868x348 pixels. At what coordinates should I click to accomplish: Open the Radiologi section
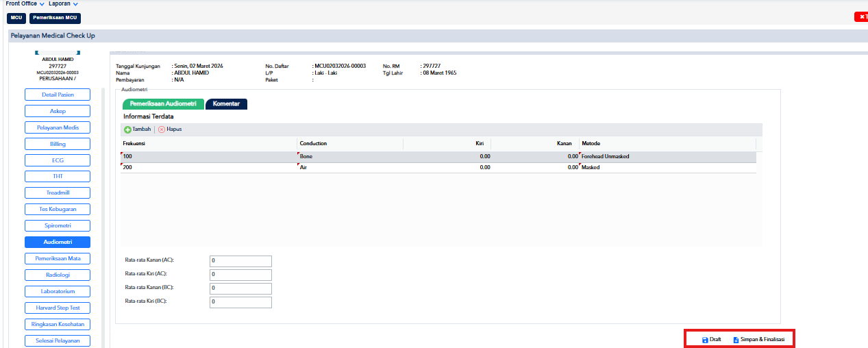58,275
